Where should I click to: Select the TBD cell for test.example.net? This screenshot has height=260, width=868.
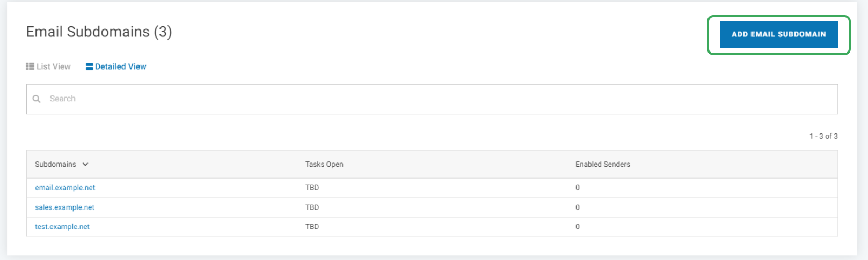click(312, 227)
